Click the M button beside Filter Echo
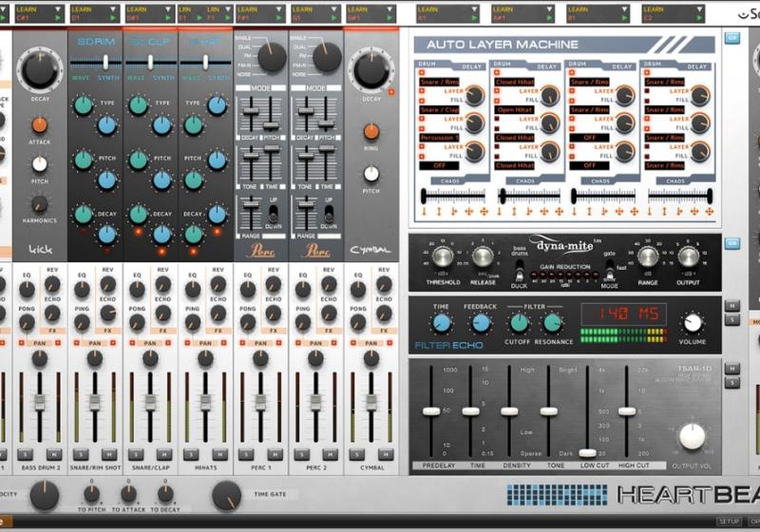The height and width of the screenshot is (532, 760). tap(731, 306)
